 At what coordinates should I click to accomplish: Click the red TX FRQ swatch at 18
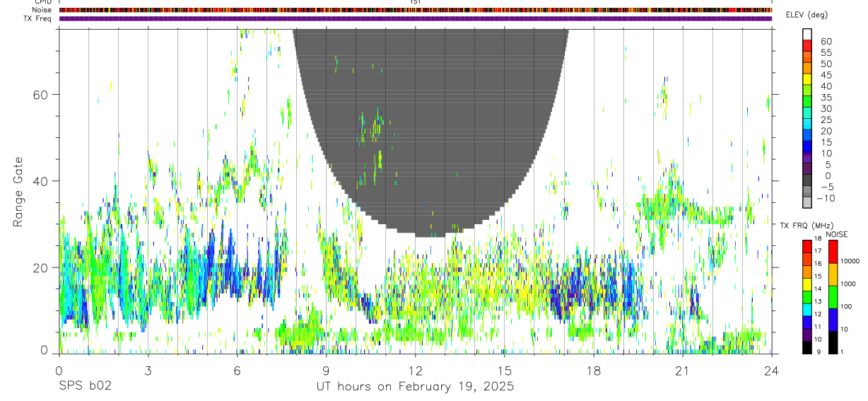pos(807,245)
